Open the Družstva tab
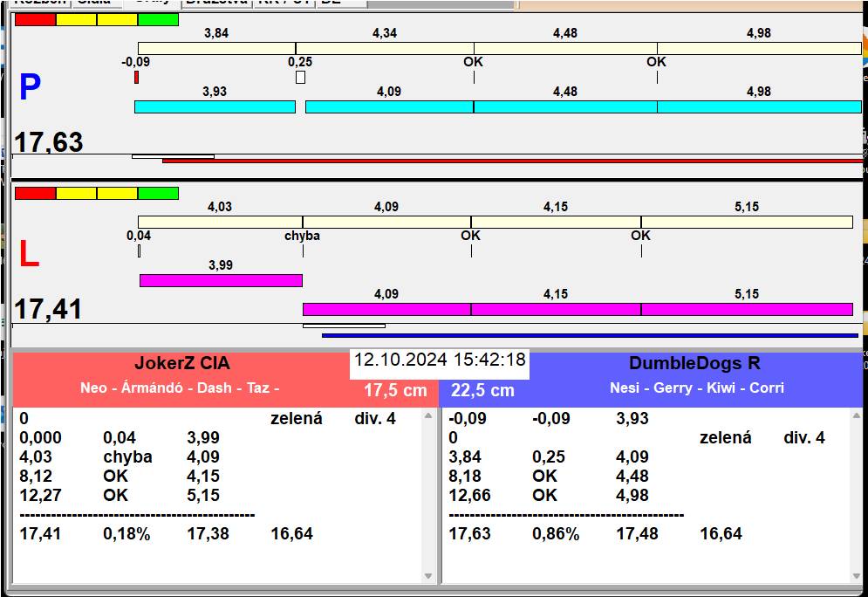Screen dimensions: 868x597 216,3
